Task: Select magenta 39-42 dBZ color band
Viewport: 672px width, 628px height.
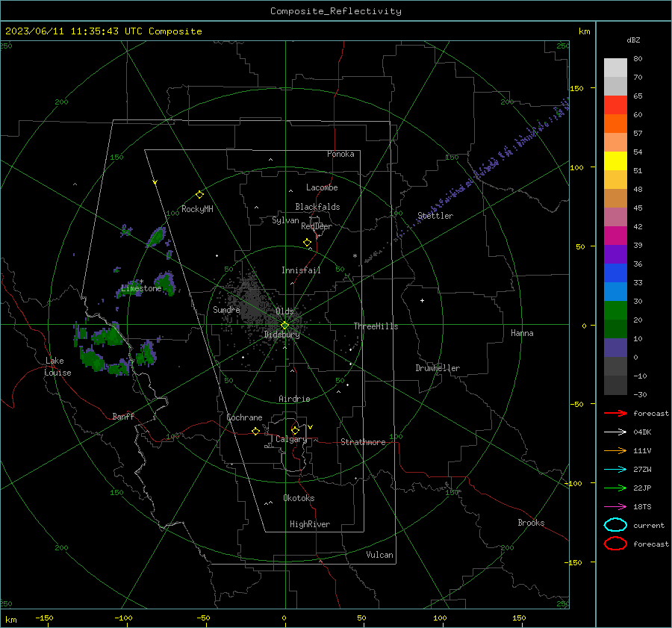Action: 615,236
